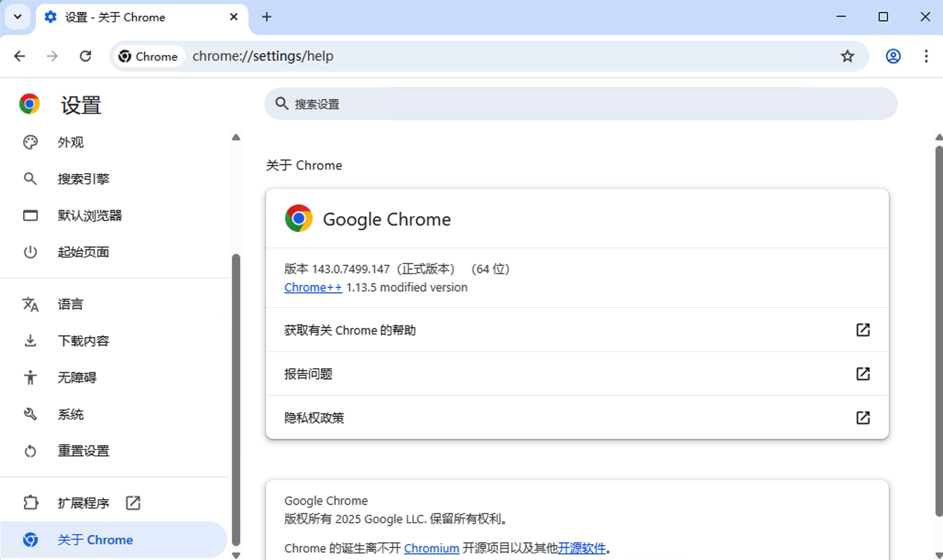Select 外观 in the sidebar
Screen dimensions: 943x560
pos(71,143)
